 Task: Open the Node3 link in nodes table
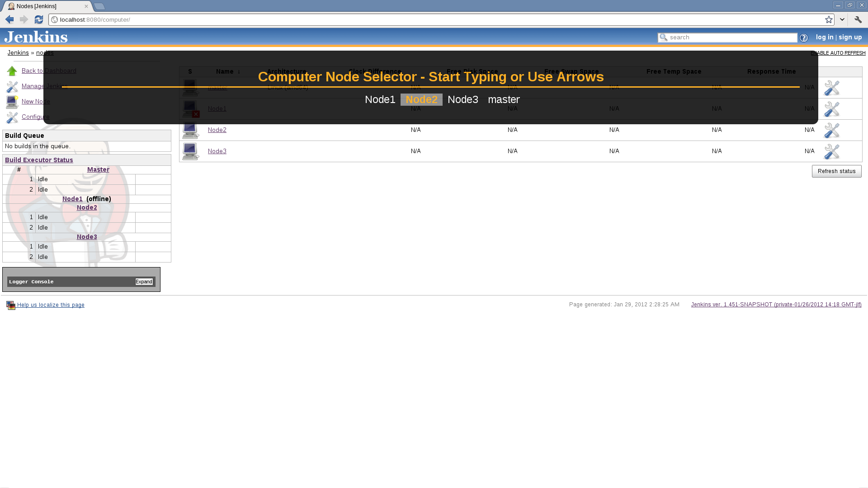click(x=217, y=151)
